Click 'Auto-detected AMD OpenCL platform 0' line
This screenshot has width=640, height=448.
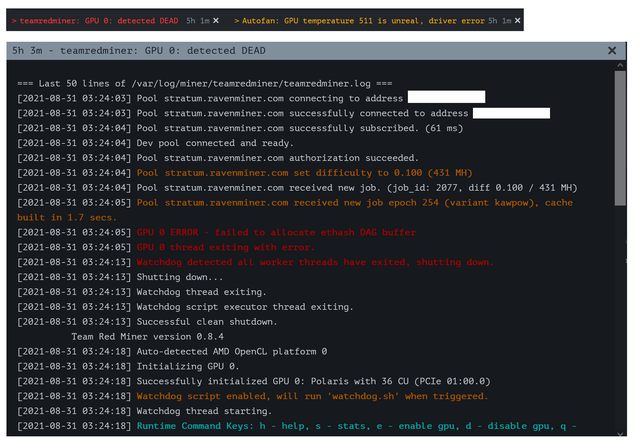click(x=172, y=352)
